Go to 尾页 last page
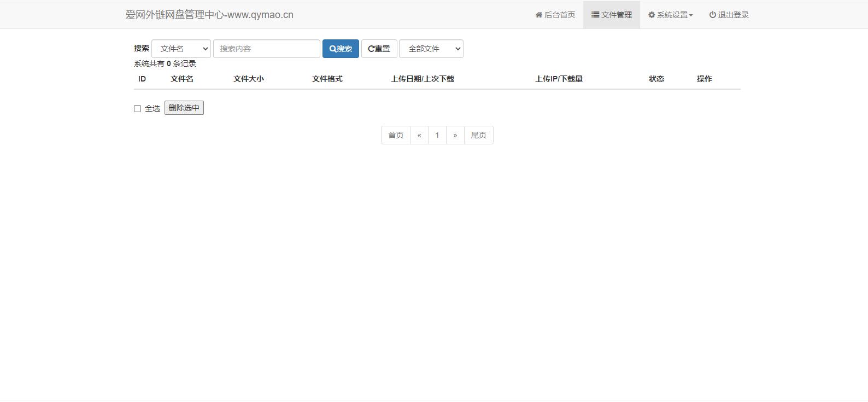This screenshot has height=402, width=868. tap(478, 135)
